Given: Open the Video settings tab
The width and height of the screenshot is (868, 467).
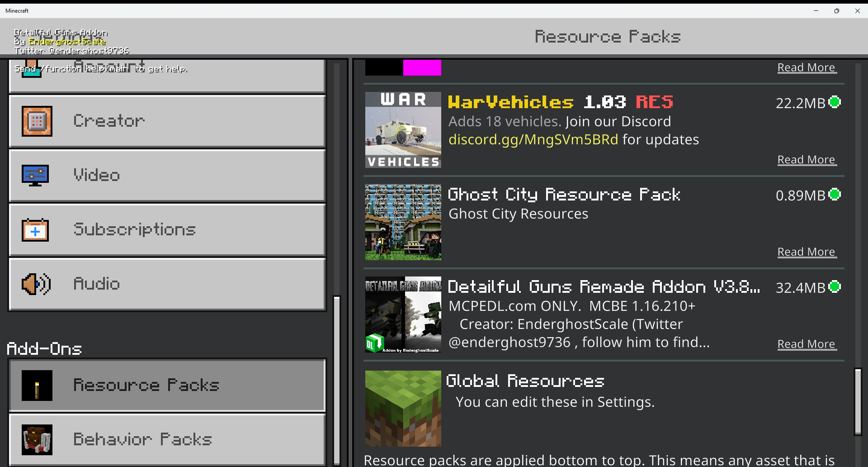Looking at the screenshot, I should (x=167, y=176).
